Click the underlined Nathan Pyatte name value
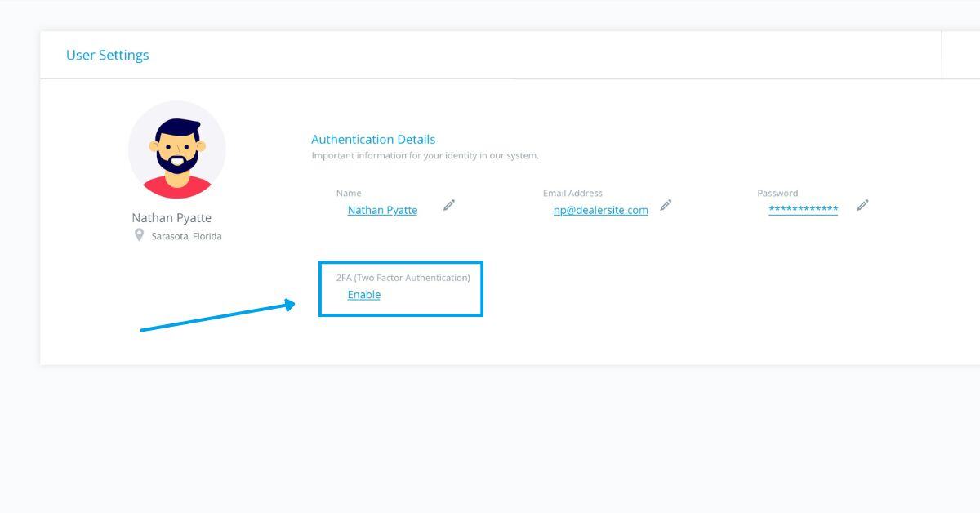The height and width of the screenshot is (513, 980). 381,210
